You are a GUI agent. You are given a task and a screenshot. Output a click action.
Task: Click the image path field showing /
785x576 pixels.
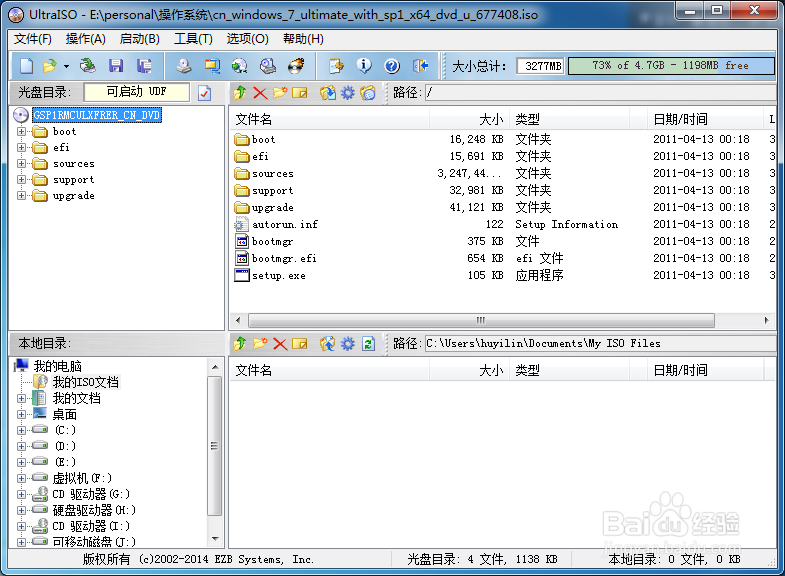point(601,93)
